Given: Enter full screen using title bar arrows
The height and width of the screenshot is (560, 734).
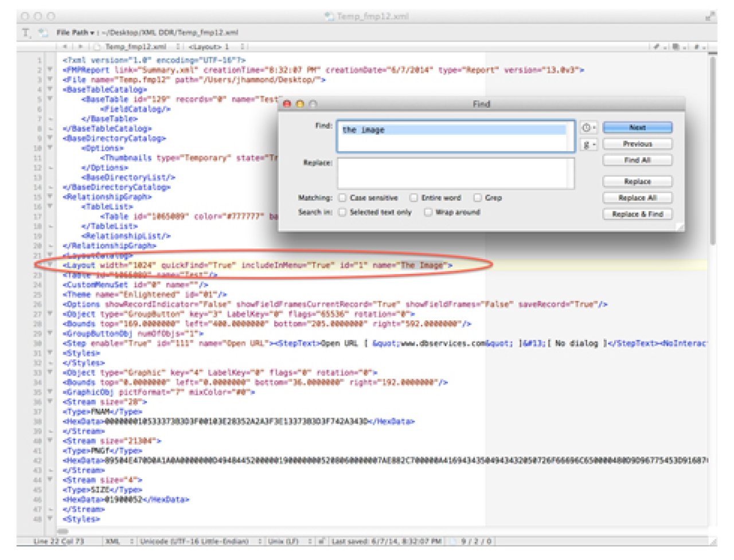Looking at the screenshot, I should coord(710,16).
